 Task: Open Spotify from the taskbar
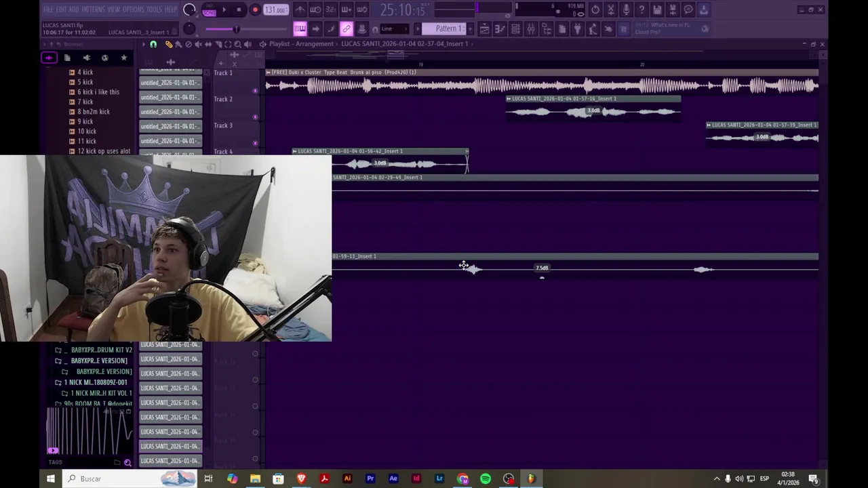(x=486, y=479)
